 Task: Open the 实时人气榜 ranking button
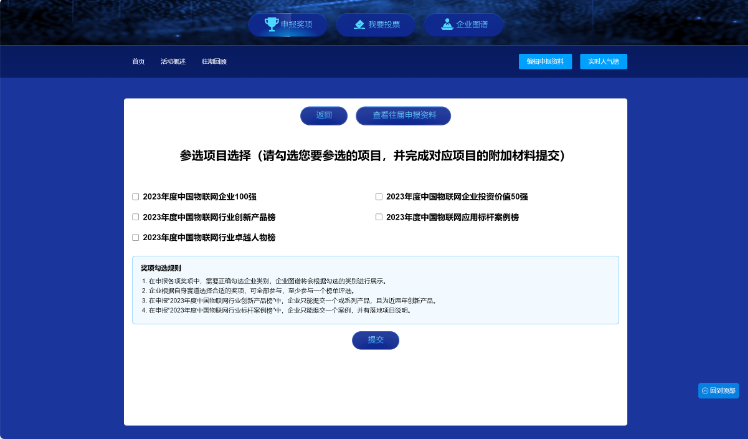(x=603, y=62)
